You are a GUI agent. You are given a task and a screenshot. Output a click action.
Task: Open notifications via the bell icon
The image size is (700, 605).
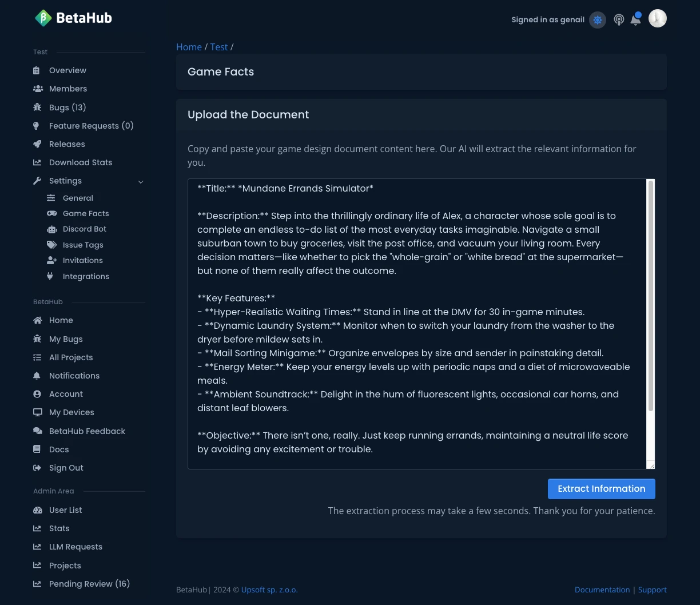click(x=635, y=19)
